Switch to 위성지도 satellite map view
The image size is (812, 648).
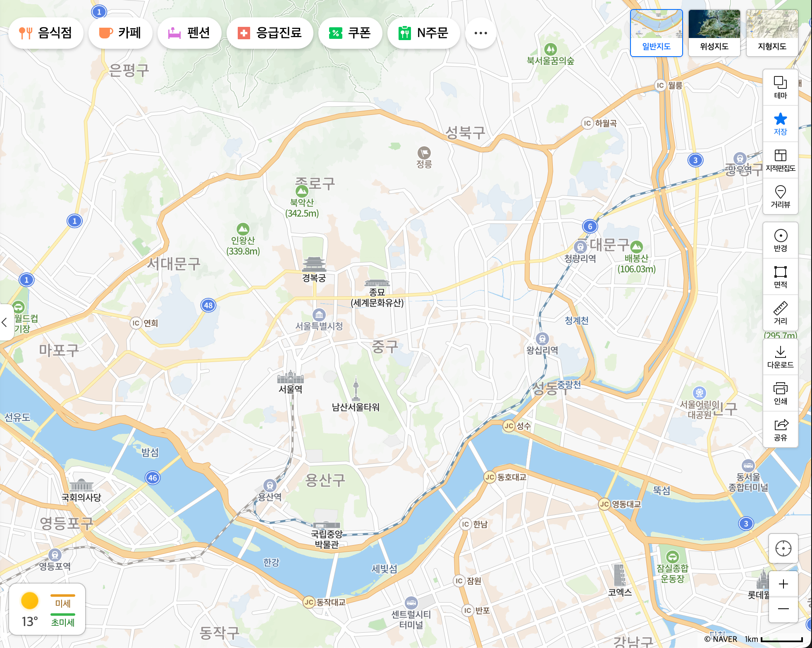[x=714, y=33]
